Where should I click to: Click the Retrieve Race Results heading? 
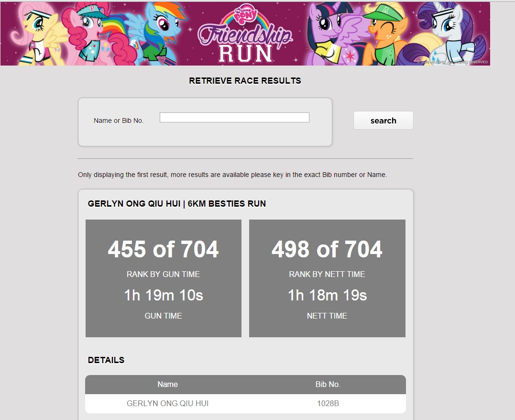pos(245,80)
